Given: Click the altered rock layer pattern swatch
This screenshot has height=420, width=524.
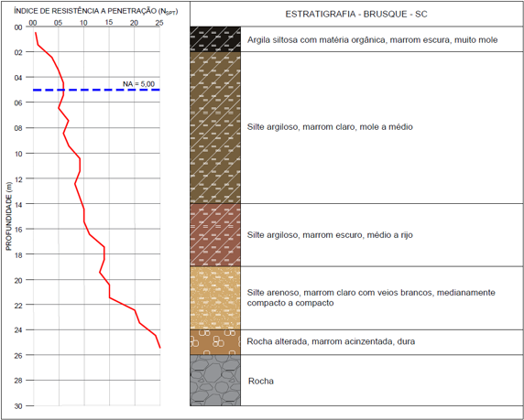Looking at the screenshot, I should (x=215, y=342).
